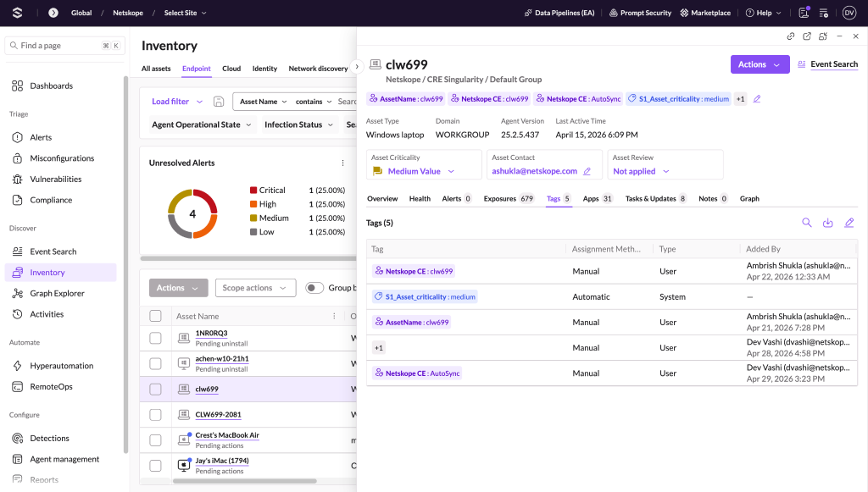Open CLW699-2081 asset link
The image size is (868, 492).
click(218, 415)
